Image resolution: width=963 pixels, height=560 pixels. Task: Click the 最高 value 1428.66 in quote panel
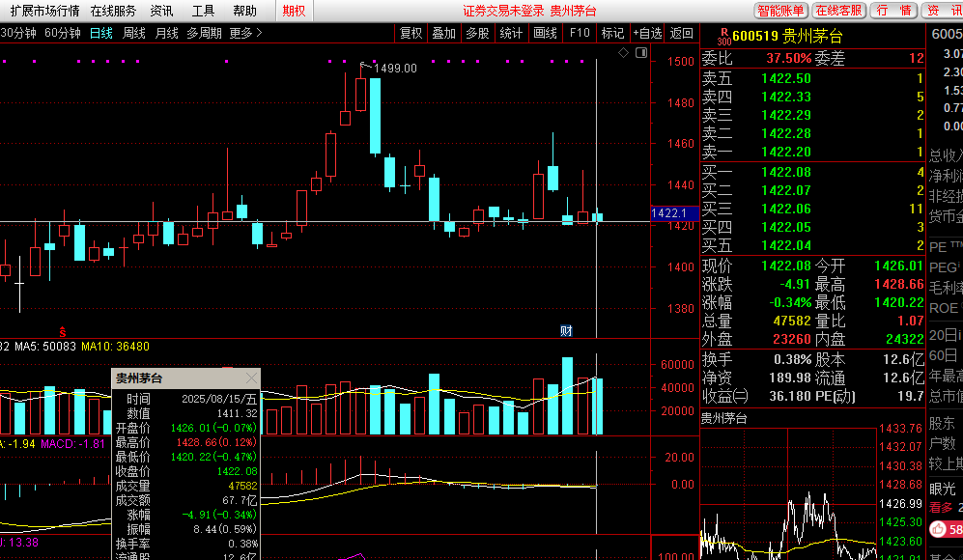click(x=898, y=284)
